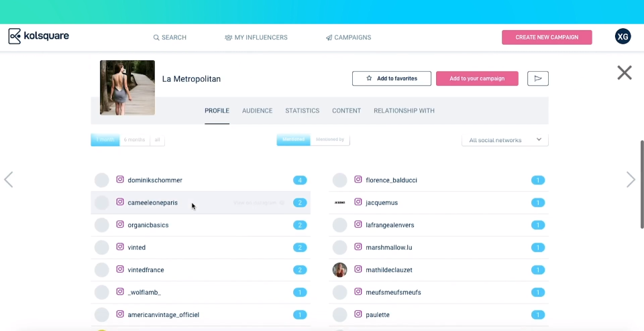Click Instagram icon next to cameeleoneparis

click(x=120, y=202)
